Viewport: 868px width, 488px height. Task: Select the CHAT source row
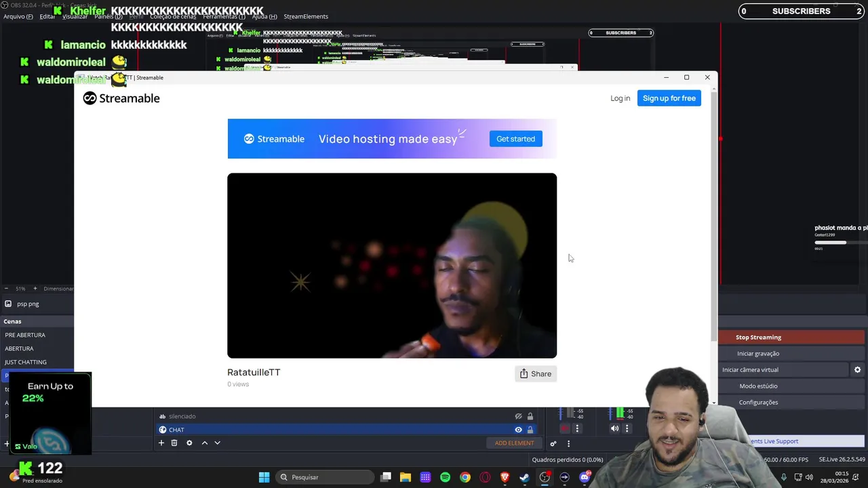346,430
